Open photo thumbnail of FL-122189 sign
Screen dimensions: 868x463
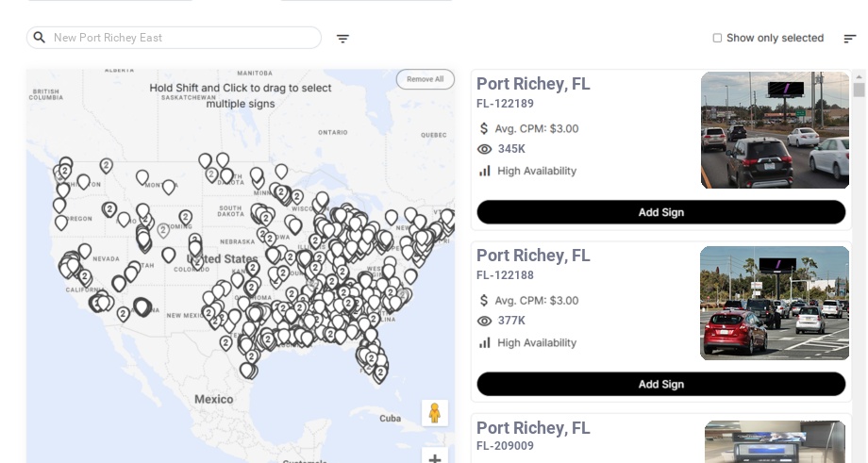(775, 130)
